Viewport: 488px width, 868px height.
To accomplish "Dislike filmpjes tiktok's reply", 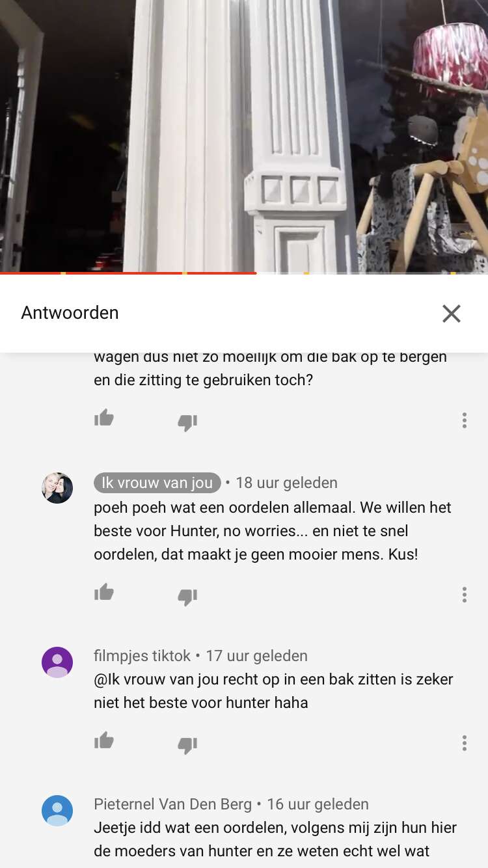I will (x=187, y=746).
